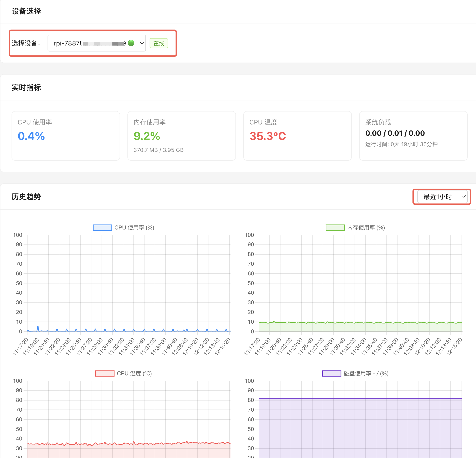
Task: Click the green online status dot
Action: 131,43
